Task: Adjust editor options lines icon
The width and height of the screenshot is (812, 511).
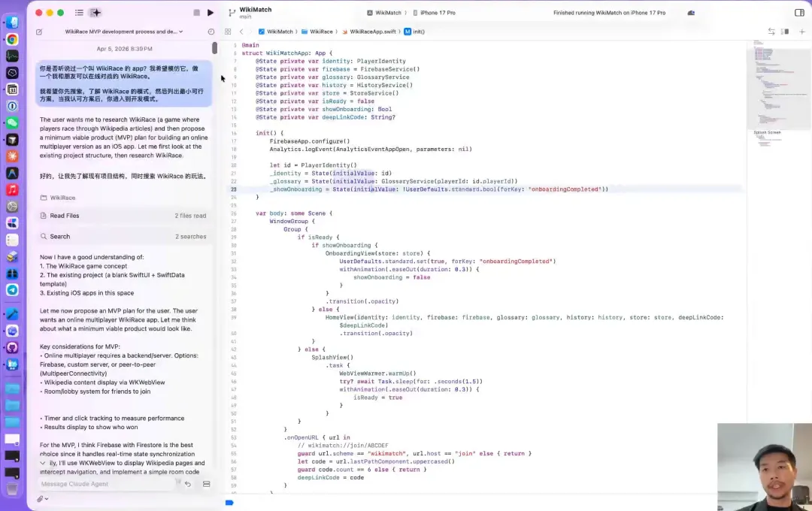Action: point(785,32)
